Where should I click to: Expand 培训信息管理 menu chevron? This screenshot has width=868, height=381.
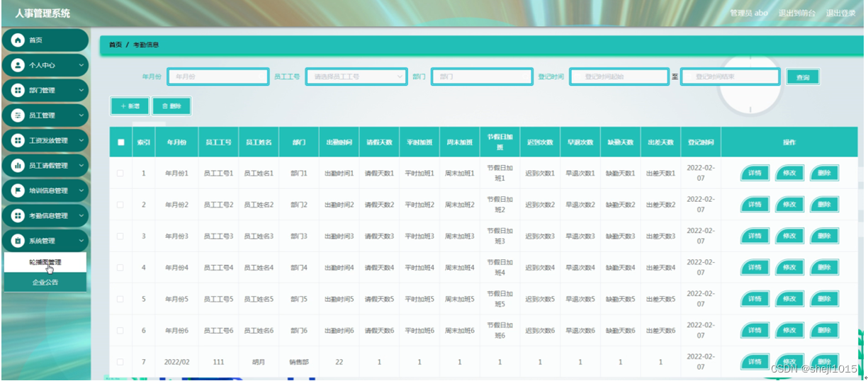81,190
